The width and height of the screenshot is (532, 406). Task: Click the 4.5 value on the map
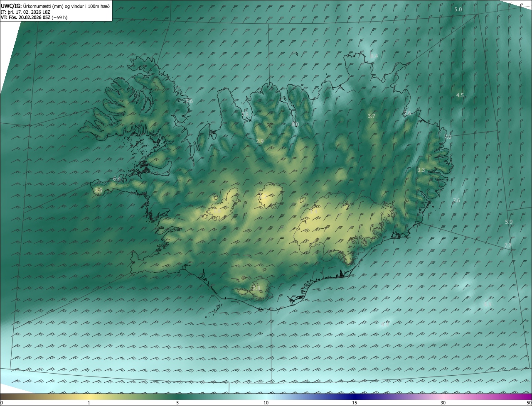click(460, 95)
